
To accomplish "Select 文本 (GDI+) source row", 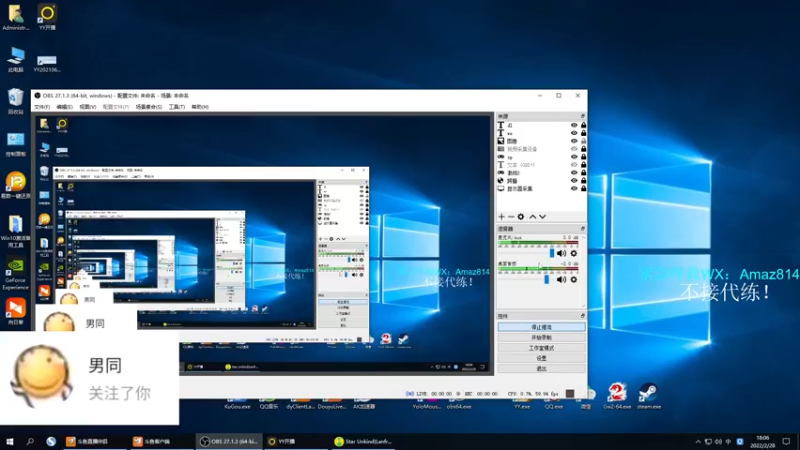I will click(x=541, y=165).
